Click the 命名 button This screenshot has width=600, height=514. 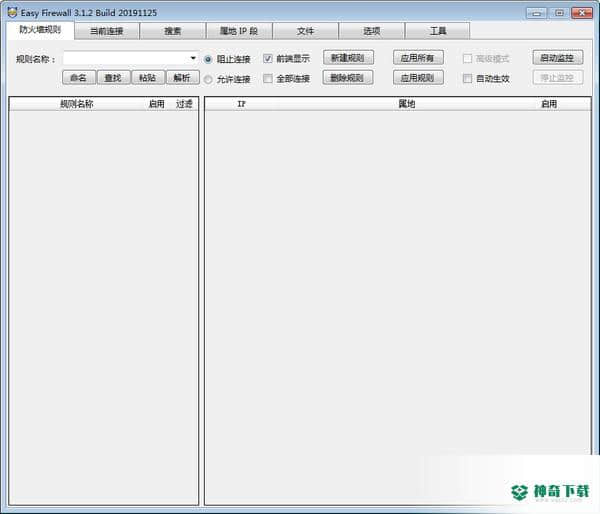(79, 78)
